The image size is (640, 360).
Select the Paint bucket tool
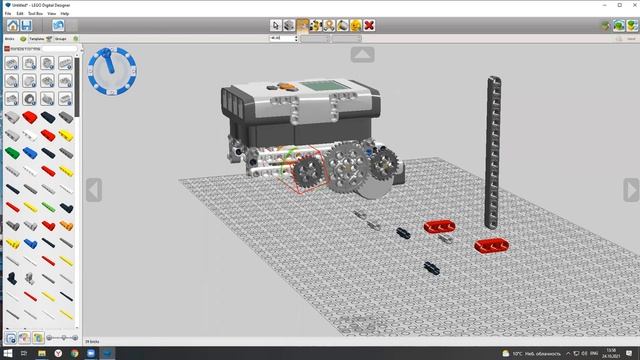pos(342,25)
